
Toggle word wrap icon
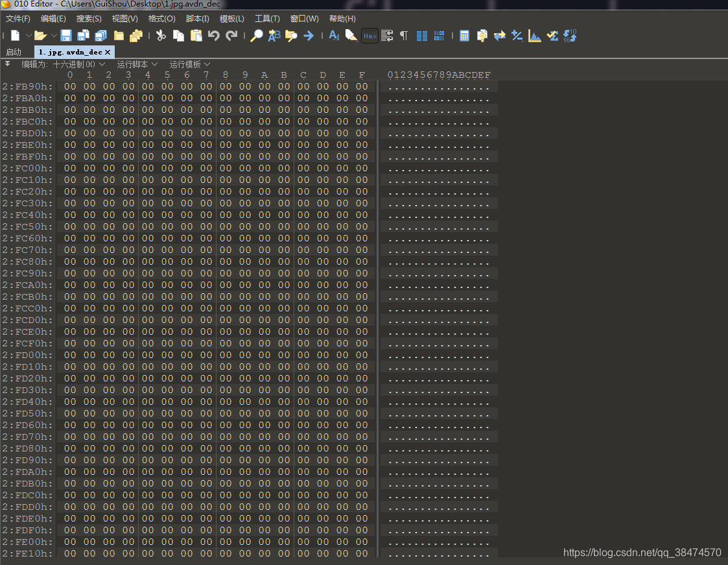(387, 36)
